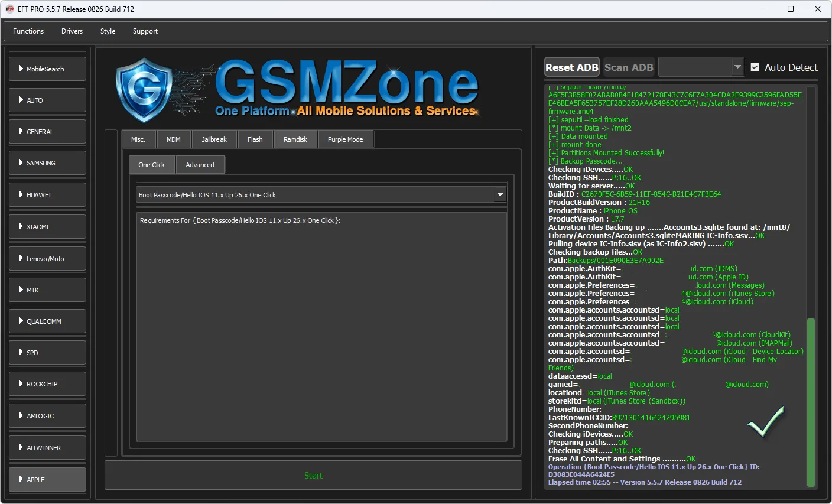
Task: Toggle the Auto Detect checkbox
Action: tap(755, 67)
